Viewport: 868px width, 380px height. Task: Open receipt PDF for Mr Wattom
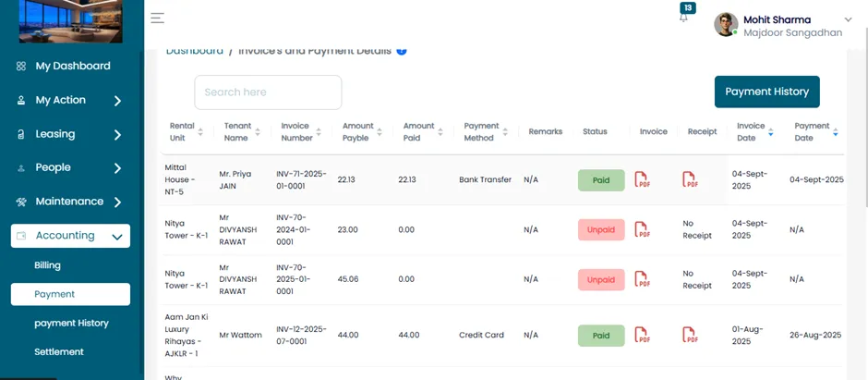tap(690, 335)
